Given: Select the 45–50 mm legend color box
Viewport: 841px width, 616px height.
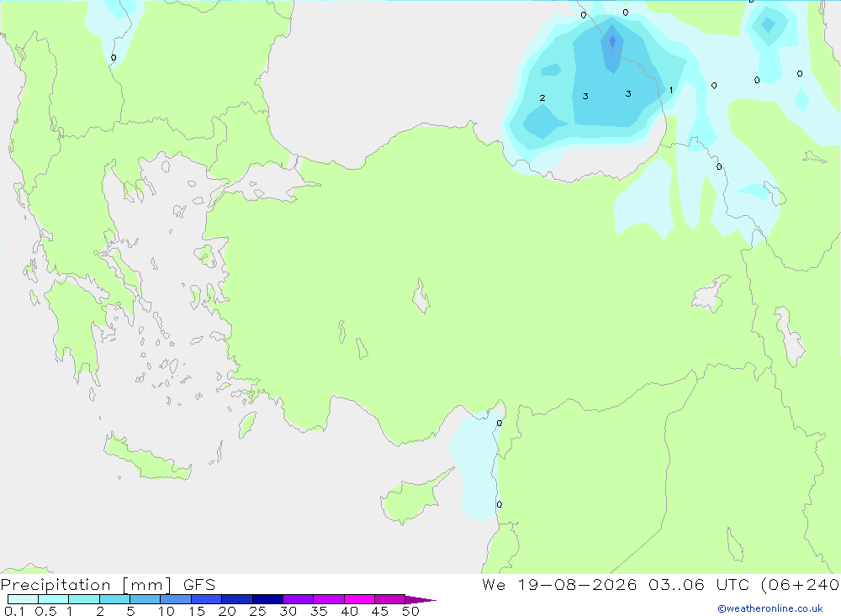Looking at the screenshot, I should point(390,599).
